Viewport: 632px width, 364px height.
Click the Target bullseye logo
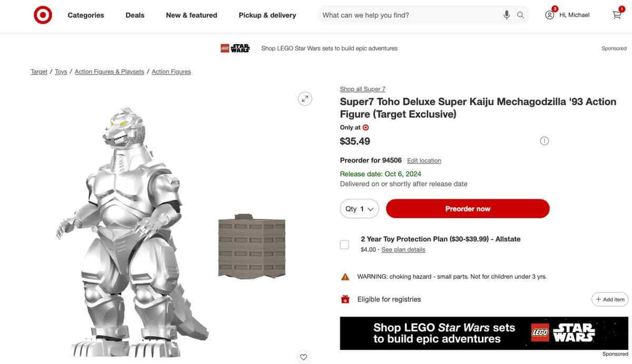tap(42, 14)
